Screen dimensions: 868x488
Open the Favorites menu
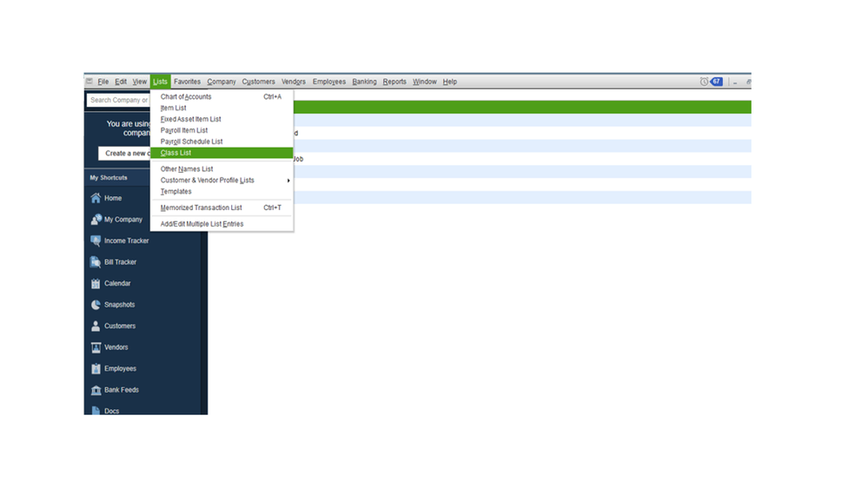(187, 82)
